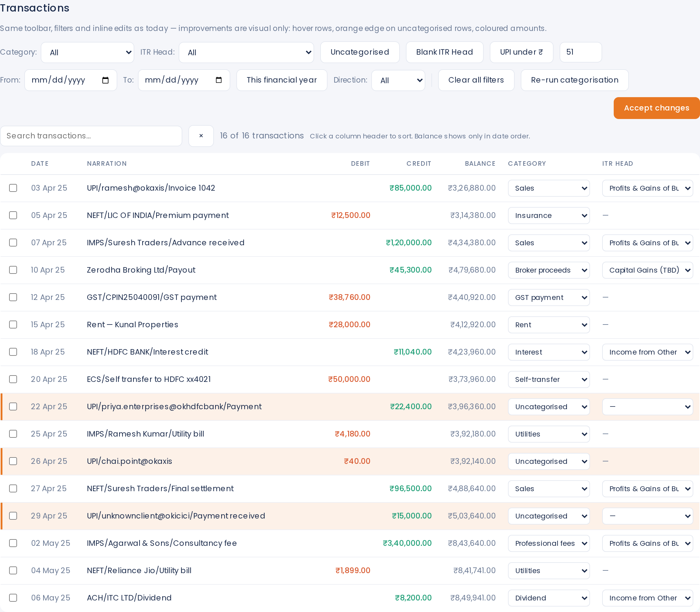Open the To date calendar picker icon
The width and height of the screenshot is (700, 612).
coord(219,80)
